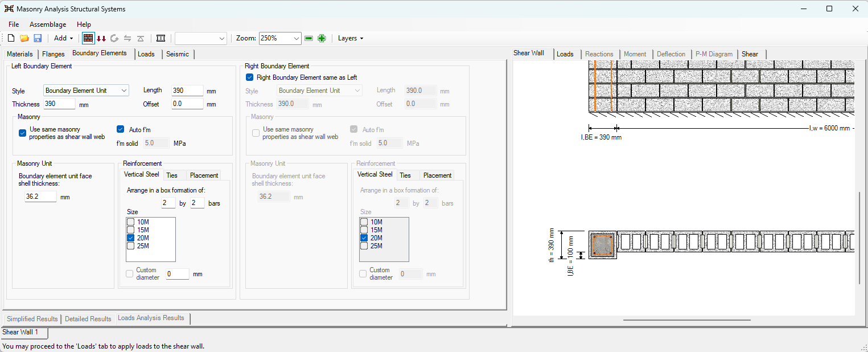Open the Ties reinforcement tab

172,175
